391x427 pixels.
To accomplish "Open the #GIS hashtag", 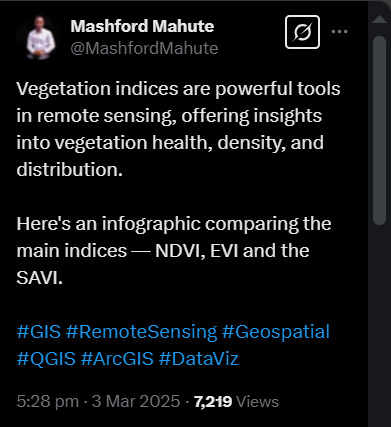I will coord(39,332).
